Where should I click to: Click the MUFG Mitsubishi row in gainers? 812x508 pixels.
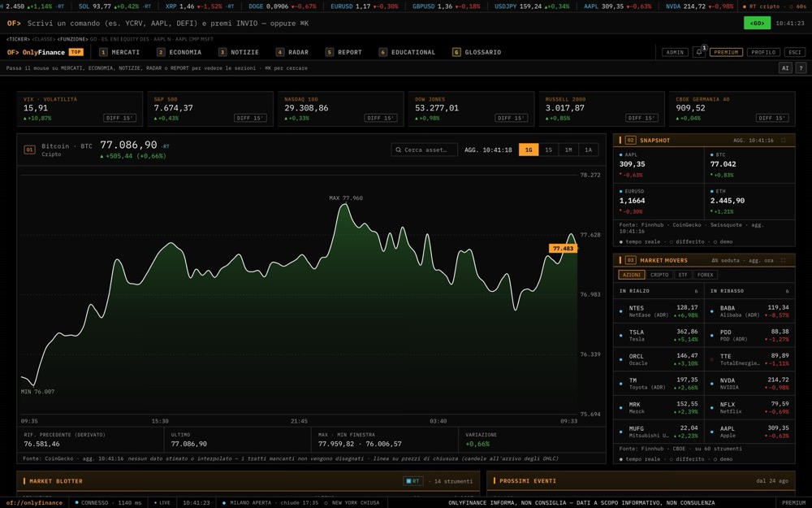tap(659, 432)
